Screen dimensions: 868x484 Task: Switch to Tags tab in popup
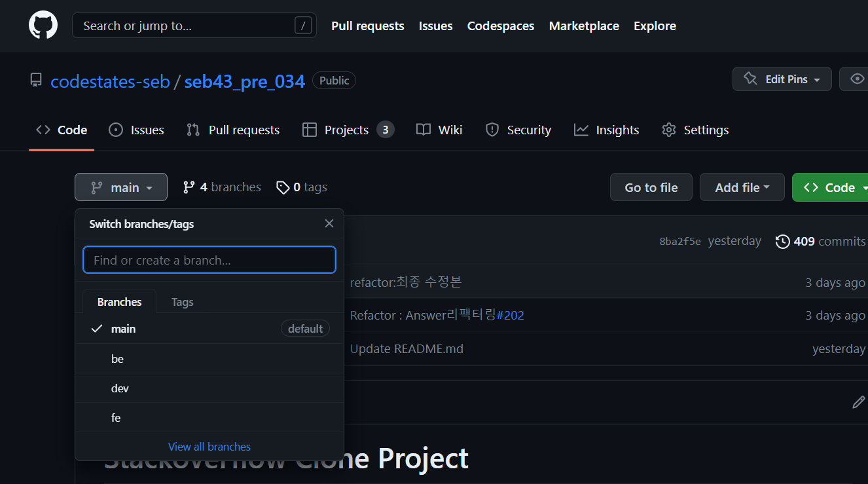click(182, 302)
